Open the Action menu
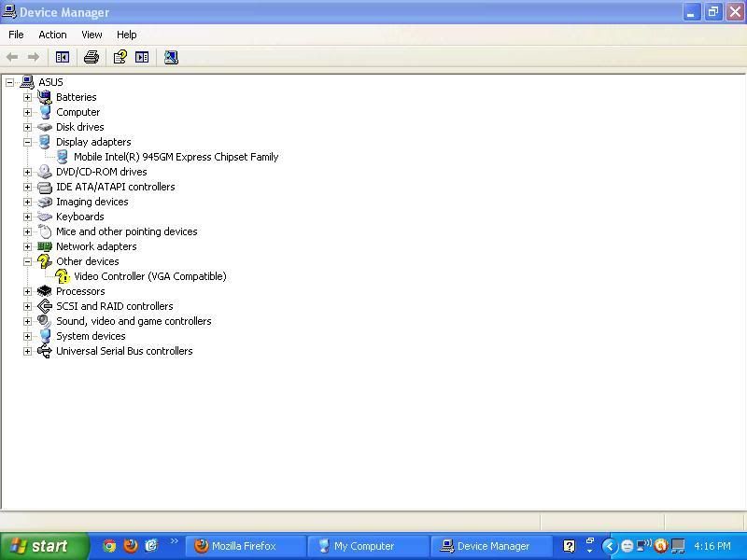Image resolution: width=747 pixels, height=560 pixels. point(52,35)
